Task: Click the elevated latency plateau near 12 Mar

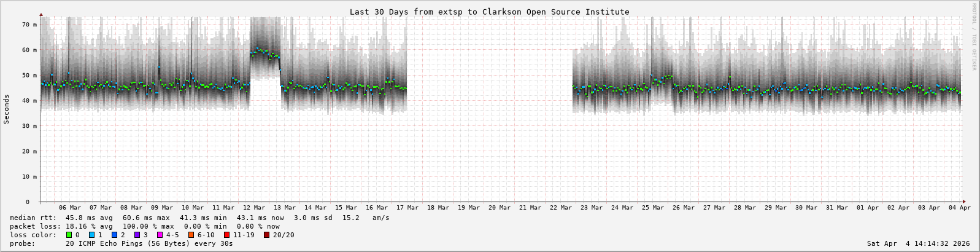Action: click(265, 53)
